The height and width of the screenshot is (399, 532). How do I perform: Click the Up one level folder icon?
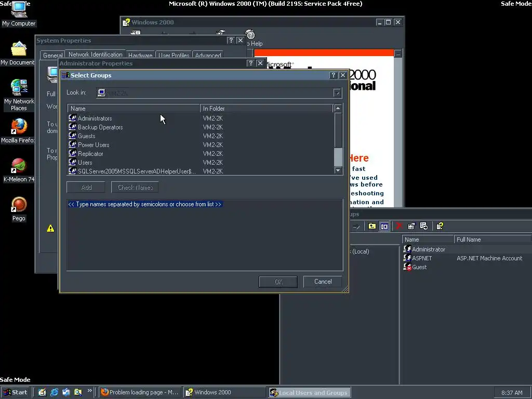[x=372, y=227]
